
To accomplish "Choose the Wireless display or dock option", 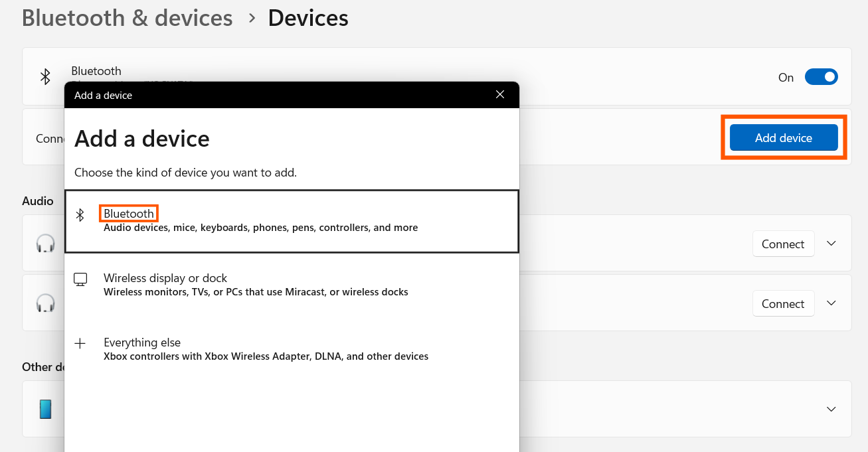I will point(165,278).
